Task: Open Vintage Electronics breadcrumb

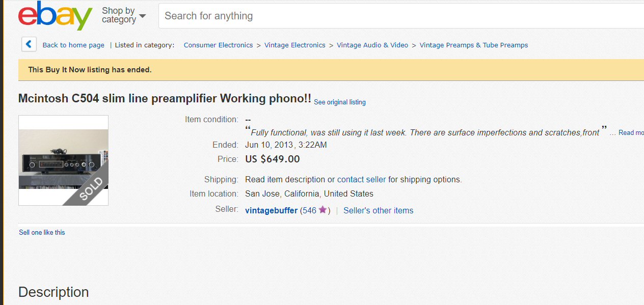Action: click(x=294, y=45)
